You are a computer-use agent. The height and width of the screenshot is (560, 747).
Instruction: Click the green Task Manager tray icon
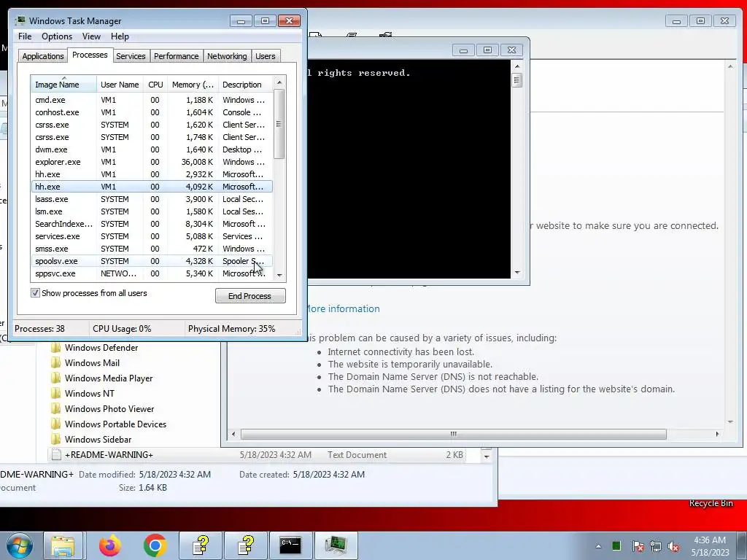tap(616, 545)
